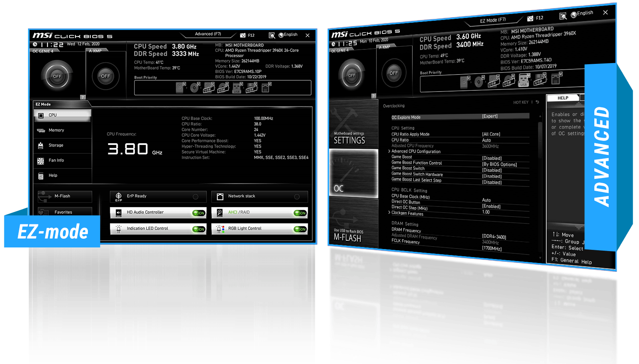Screen dimensions: 639x364
Task: Click the F12 screenshot camera icon in EZ-mode window
Action: (242, 35)
